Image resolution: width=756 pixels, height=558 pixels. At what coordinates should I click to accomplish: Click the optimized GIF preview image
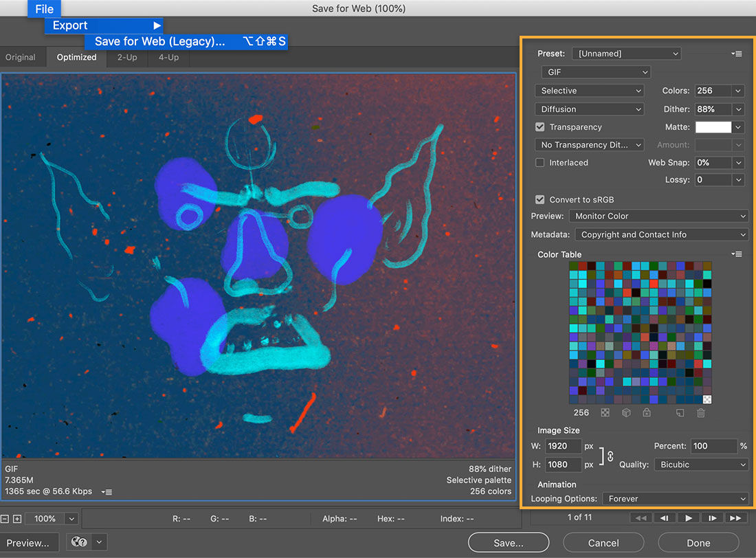[258, 265]
